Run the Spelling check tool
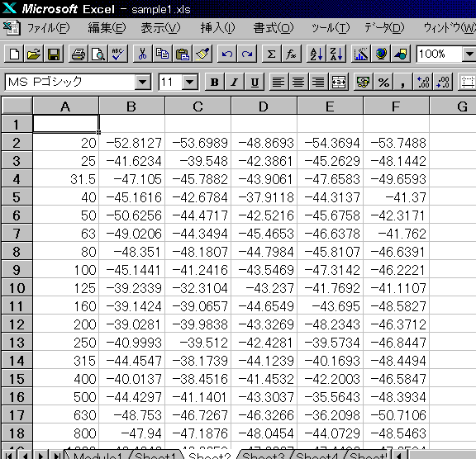The height and width of the screenshot is (459, 476). pyautogui.click(x=118, y=54)
